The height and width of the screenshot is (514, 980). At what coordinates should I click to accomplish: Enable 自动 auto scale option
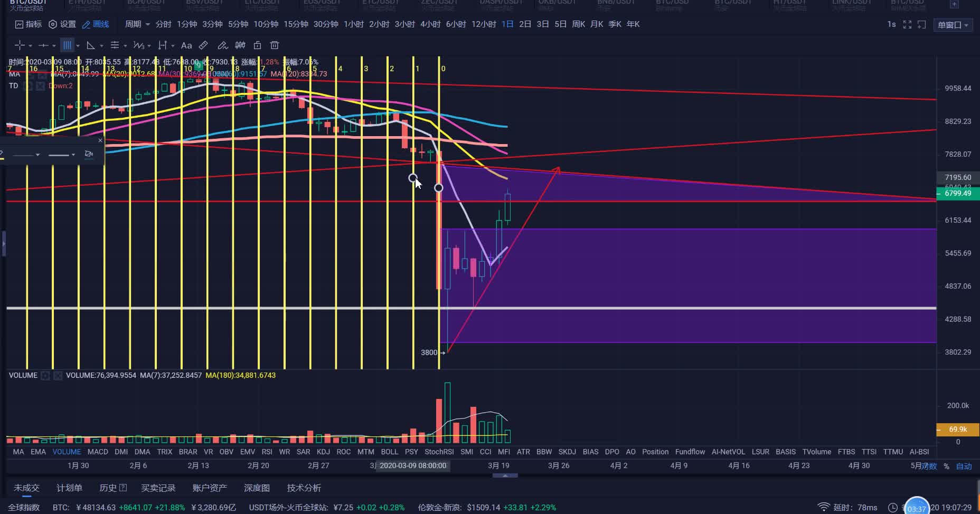click(x=964, y=466)
